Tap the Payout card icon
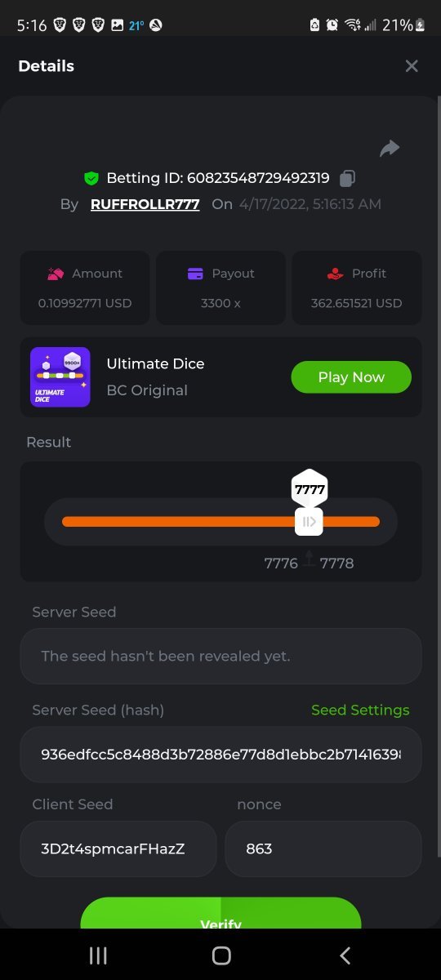The height and width of the screenshot is (980, 441). tap(195, 274)
